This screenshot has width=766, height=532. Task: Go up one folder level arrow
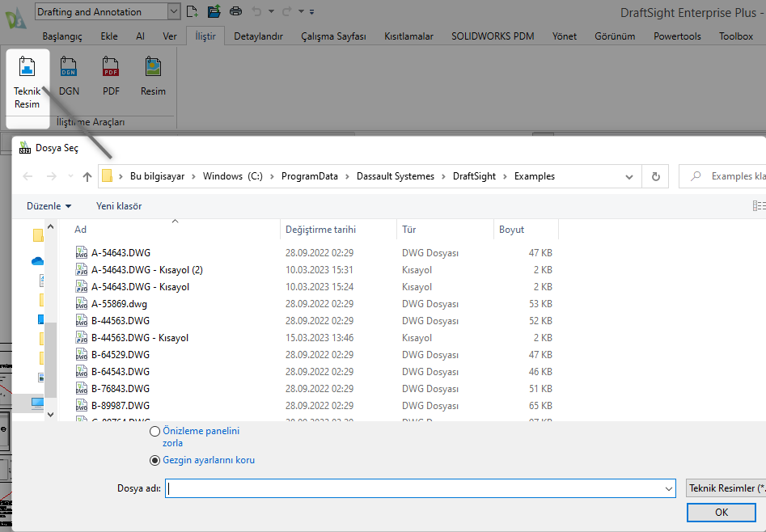[87, 176]
